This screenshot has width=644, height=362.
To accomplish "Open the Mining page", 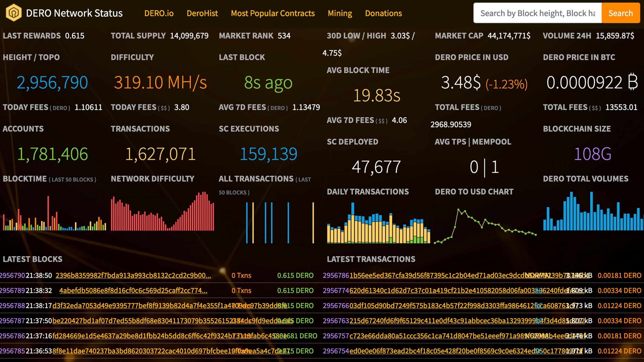I will [x=340, y=13].
